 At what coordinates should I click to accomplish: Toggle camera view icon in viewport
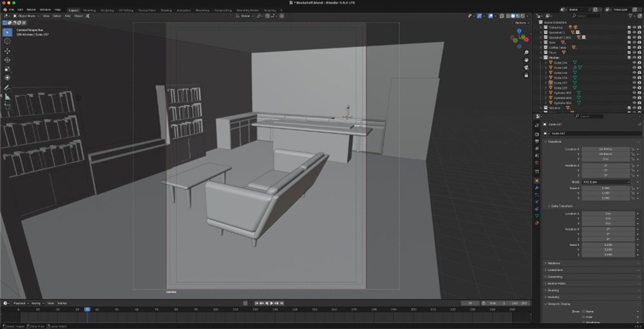pos(526,68)
